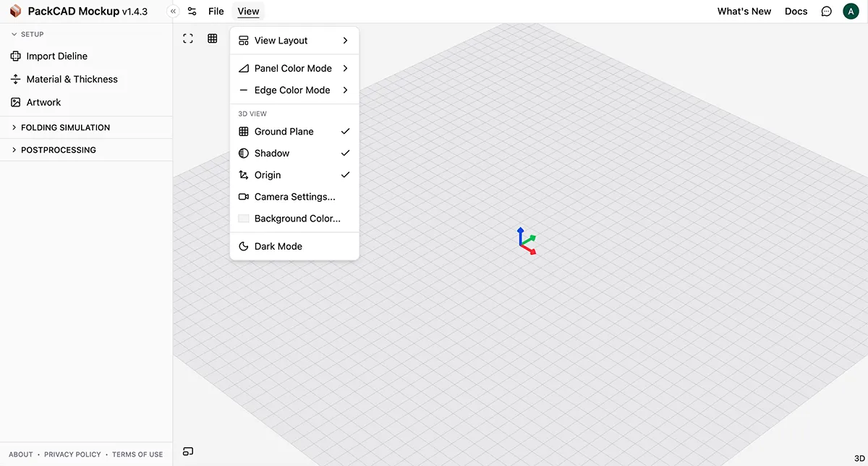Click the Dark Mode moon icon
The width and height of the screenshot is (868, 466).
point(244,247)
